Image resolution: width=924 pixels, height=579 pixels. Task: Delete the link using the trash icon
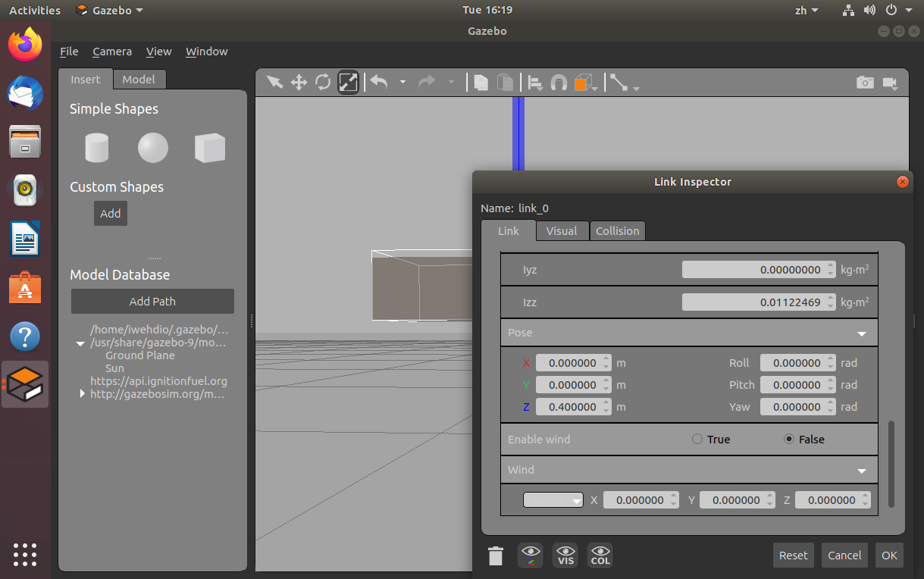tap(496, 556)
